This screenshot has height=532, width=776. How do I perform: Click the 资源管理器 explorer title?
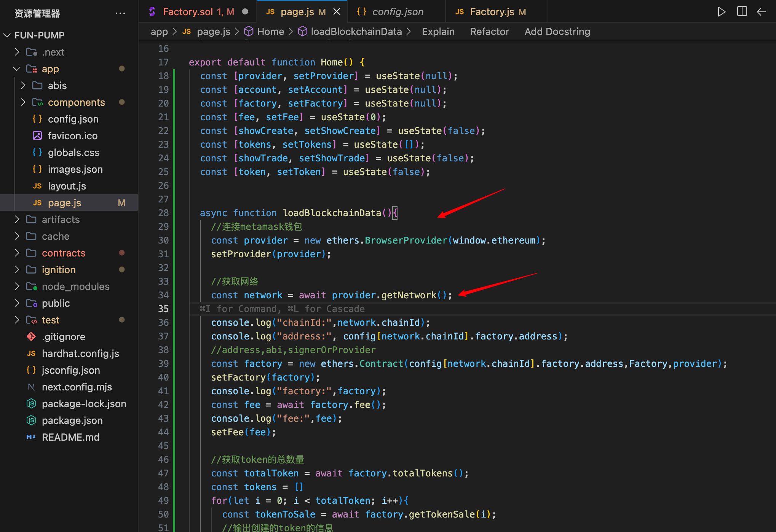point(37,13)
